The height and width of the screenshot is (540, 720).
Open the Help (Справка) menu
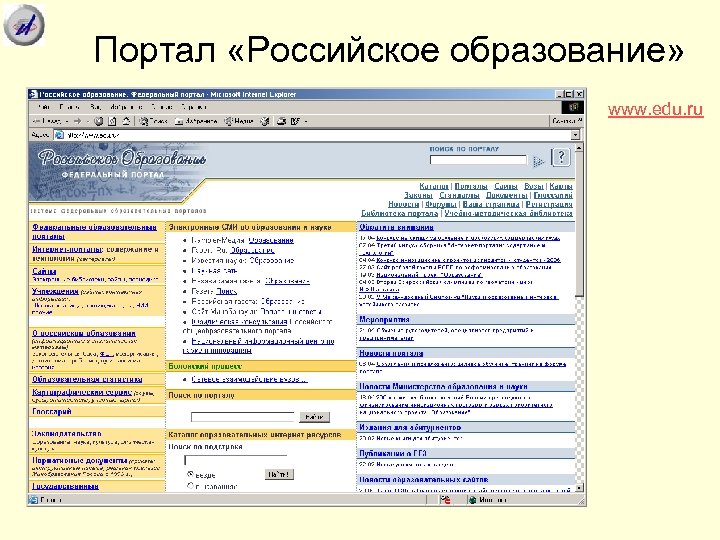193,107
